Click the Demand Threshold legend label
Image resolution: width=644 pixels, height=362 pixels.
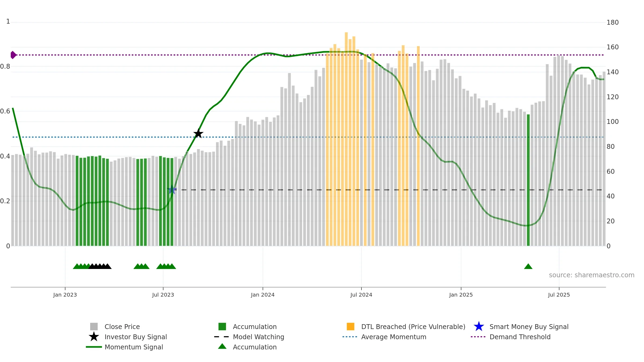[520, 337]
